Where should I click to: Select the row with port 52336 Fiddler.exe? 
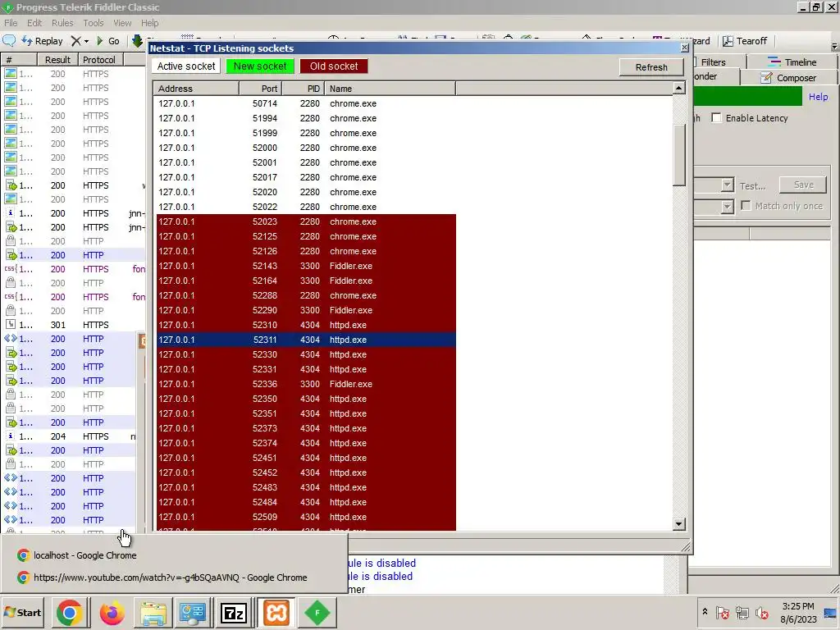[305, 384]
